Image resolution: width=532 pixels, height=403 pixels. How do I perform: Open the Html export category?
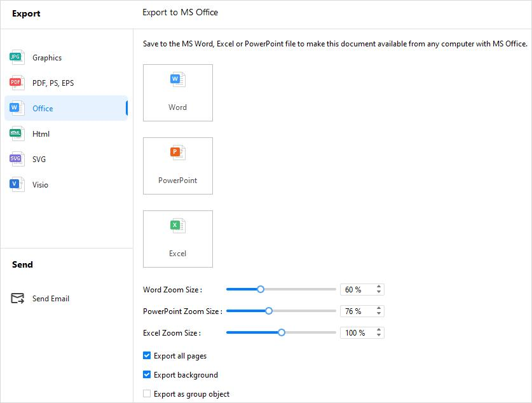click(66, 133)
